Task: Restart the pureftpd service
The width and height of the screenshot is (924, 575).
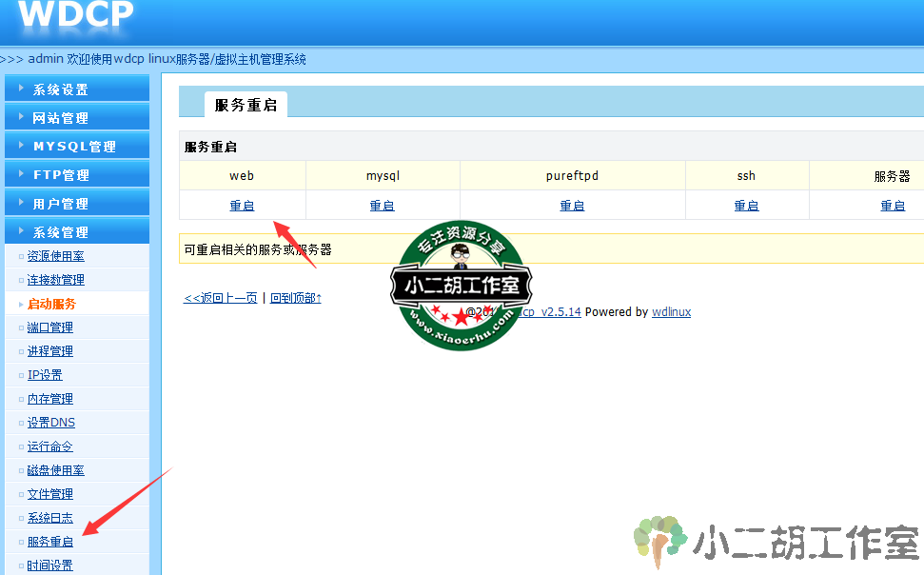Action: click(x=572, y=206)
